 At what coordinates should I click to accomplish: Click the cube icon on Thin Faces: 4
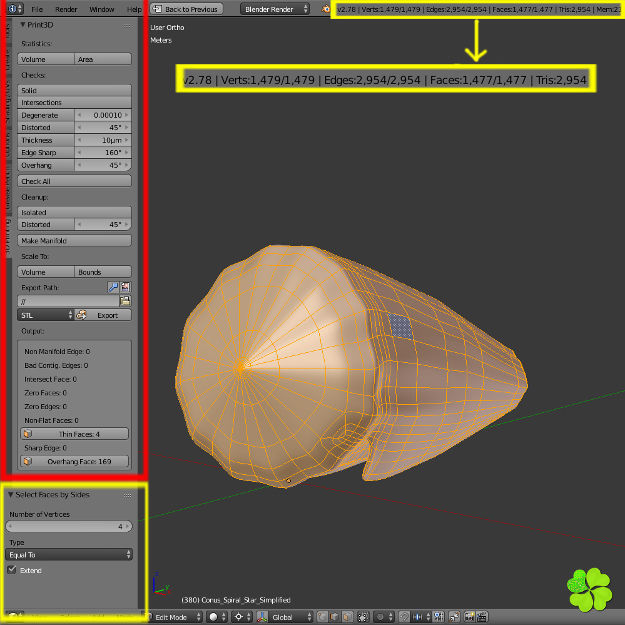coord(28,434)
